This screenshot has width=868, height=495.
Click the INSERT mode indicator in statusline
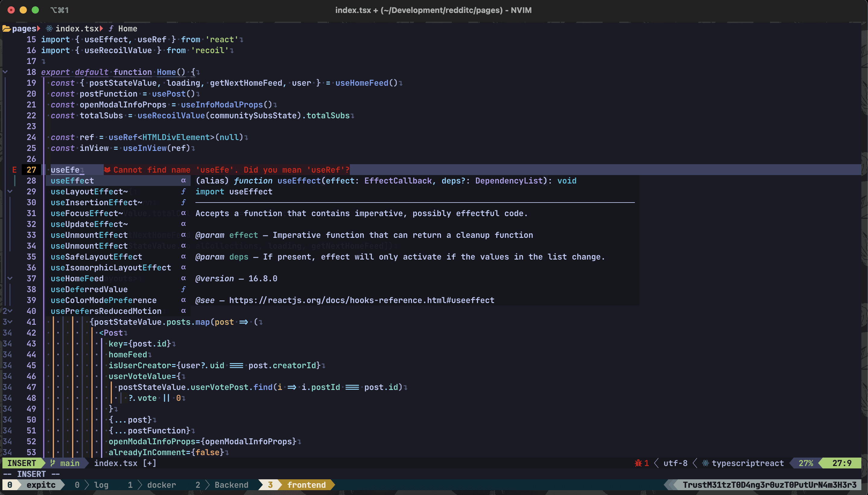click(21, 463)
